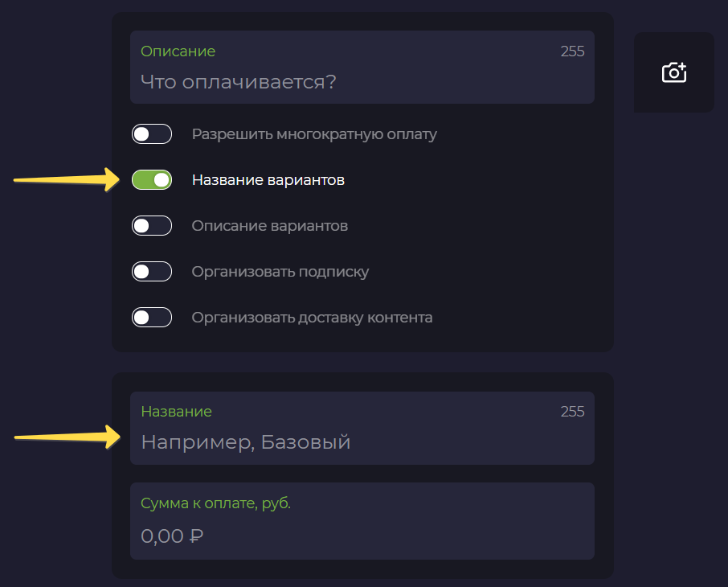728x587 pixels.
Task: Turn on the Описание вариантов toggle
Action: point(152,226)
